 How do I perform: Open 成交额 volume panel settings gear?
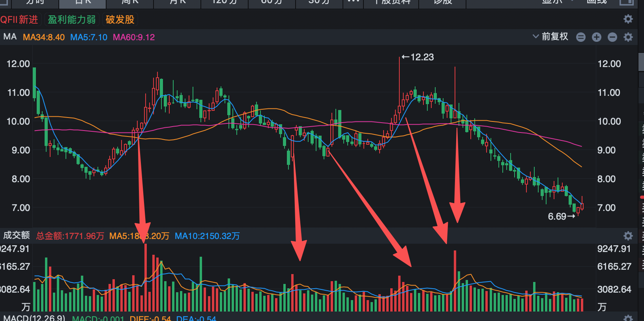point(628,236)
